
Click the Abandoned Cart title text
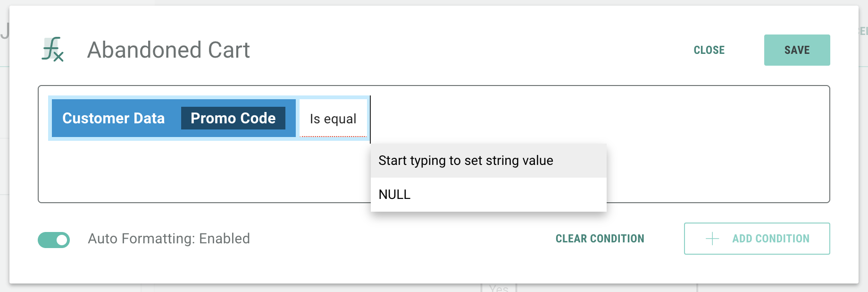point(168,50)
